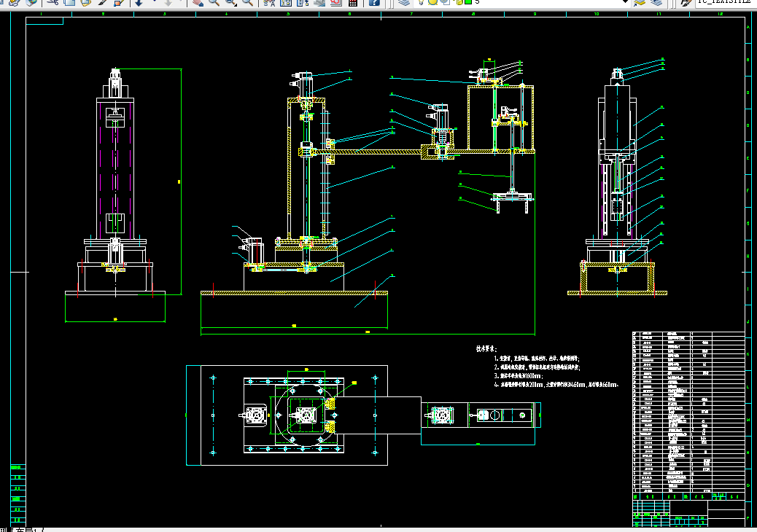Toggle layer 5 on/off light bulb

click(422, 2)
